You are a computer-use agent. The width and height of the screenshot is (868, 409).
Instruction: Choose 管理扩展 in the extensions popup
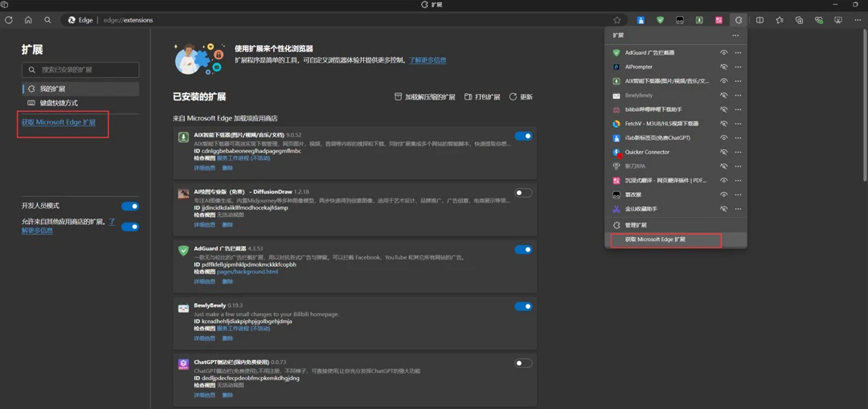click(636, 225)
